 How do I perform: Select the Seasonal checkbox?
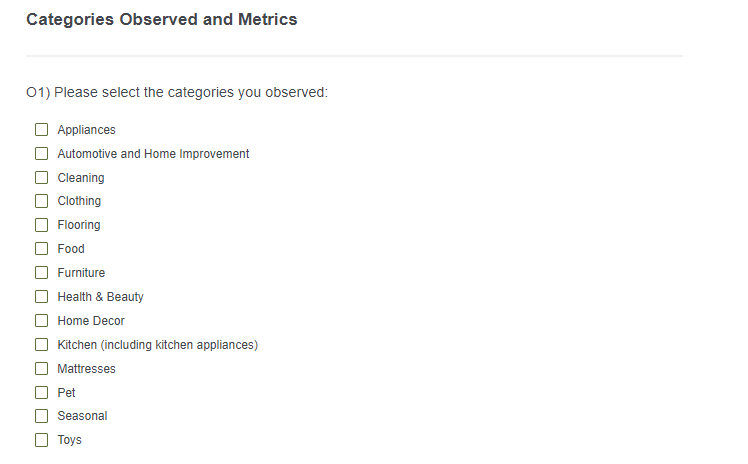(42, 416)
